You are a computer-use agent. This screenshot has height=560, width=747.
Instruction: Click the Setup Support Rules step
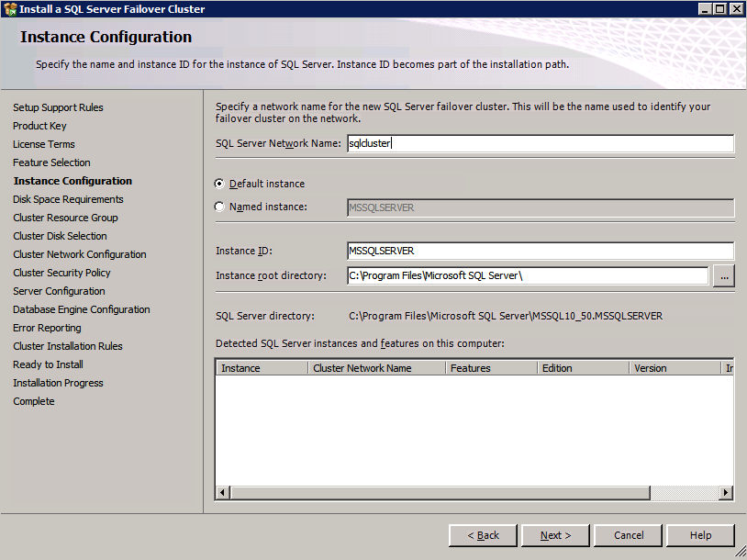pos(58,107)
